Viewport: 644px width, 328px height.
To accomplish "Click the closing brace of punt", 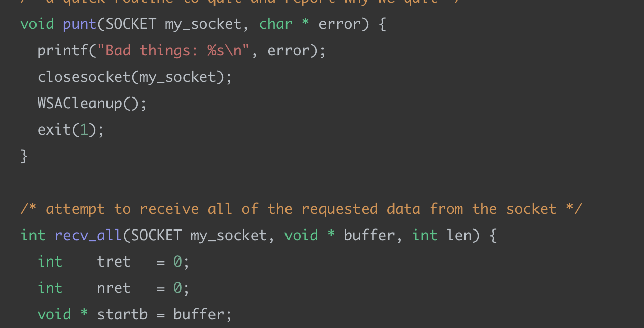I will [24, 156].
